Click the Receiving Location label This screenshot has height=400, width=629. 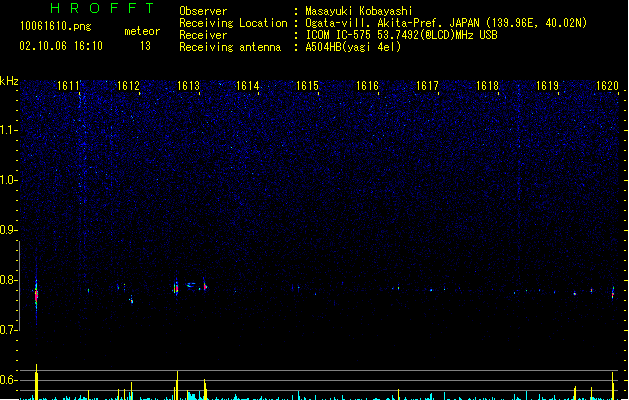pyautogui.click(x=233, y=23)
